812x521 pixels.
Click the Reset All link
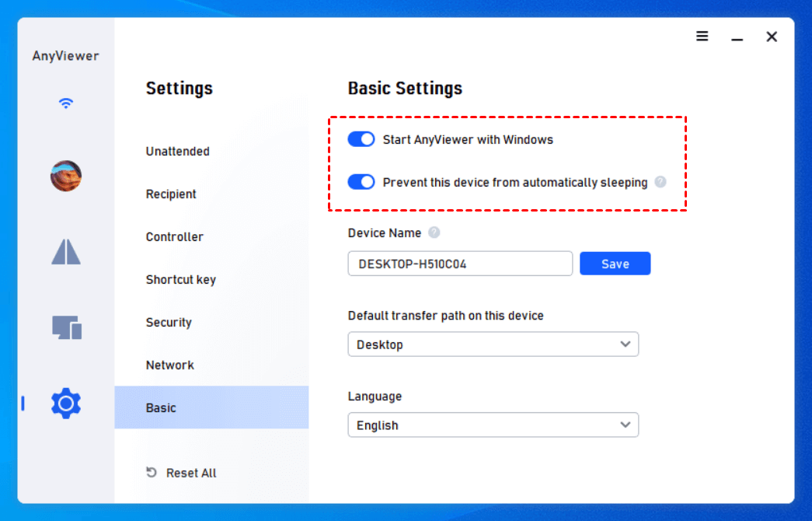(191, 473)
